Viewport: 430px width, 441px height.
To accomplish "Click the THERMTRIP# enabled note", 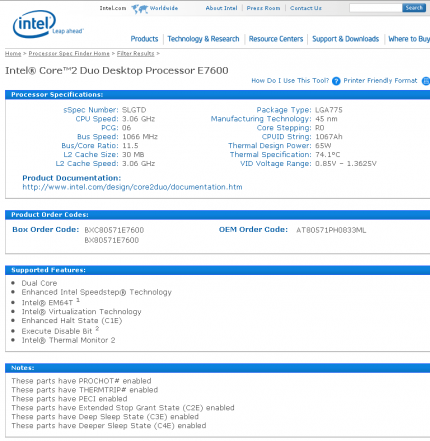I will [x=85, y=390].
